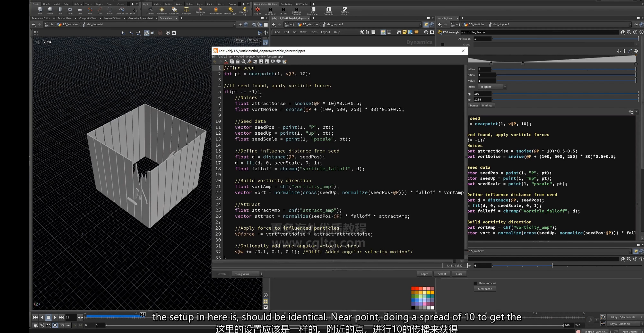Expand the String Value dropdown

247,274
